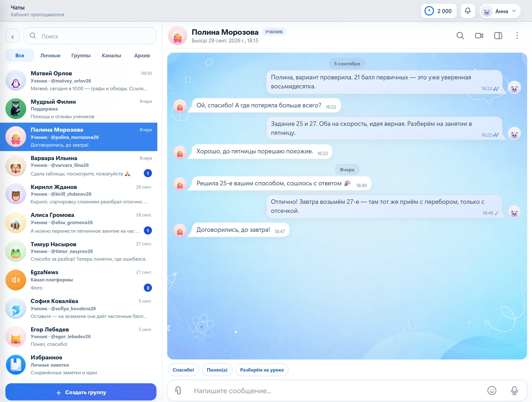Click the EgzaNews channel speaker avatar
The width and height of the screenshot is (532, 402).
16,280
